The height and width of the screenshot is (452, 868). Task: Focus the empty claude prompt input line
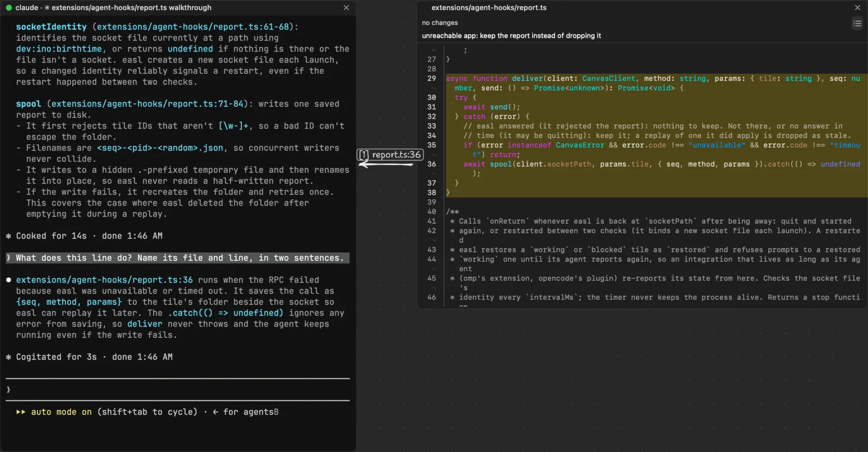178,390
